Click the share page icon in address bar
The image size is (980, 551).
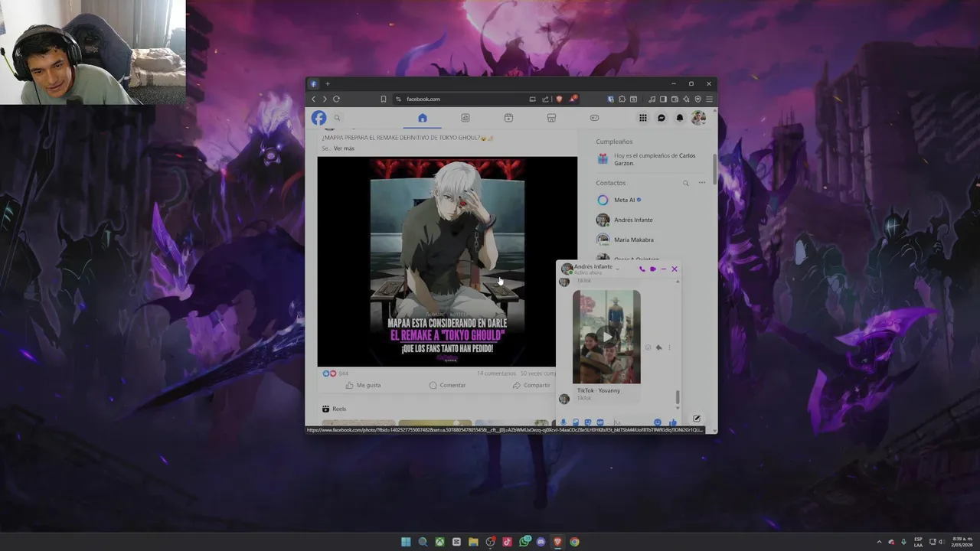click(545, 99)
